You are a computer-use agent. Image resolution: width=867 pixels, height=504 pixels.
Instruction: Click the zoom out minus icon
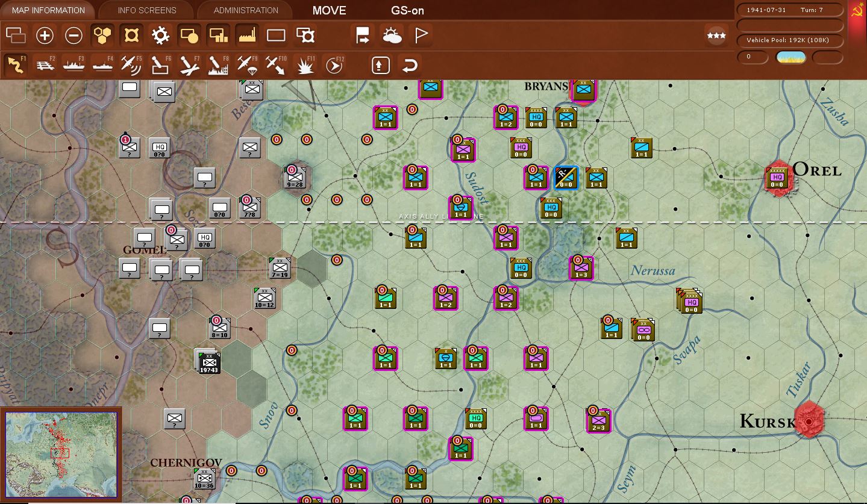pyautogui.click(x=74, y=36)
